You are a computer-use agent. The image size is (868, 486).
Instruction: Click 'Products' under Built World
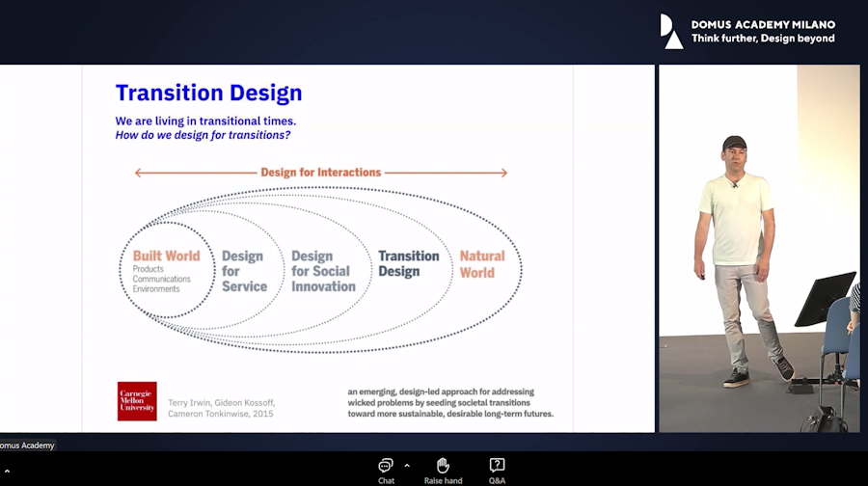[x=148, y=269]
